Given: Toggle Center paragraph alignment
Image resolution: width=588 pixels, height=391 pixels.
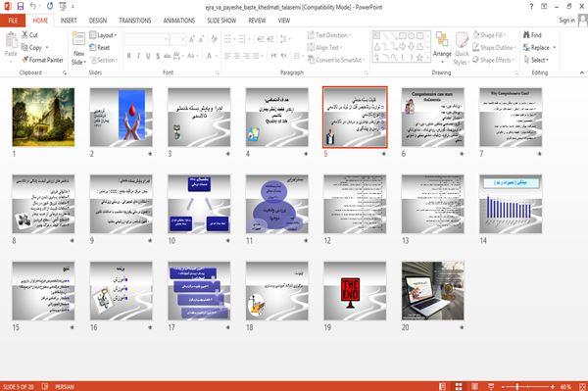Looking at the screenshot, I should pos(236,56).
